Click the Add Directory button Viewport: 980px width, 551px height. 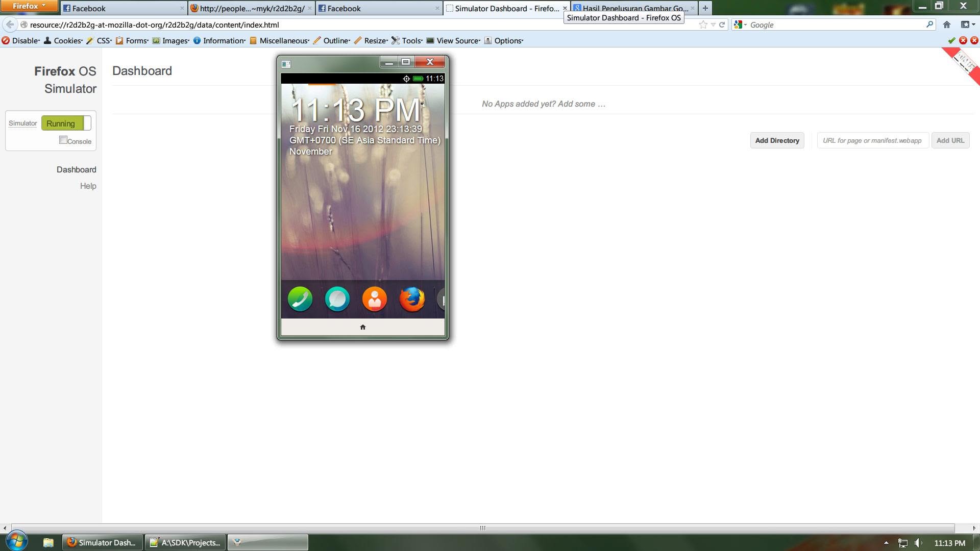pyautogui.click(x=777, y=140)
